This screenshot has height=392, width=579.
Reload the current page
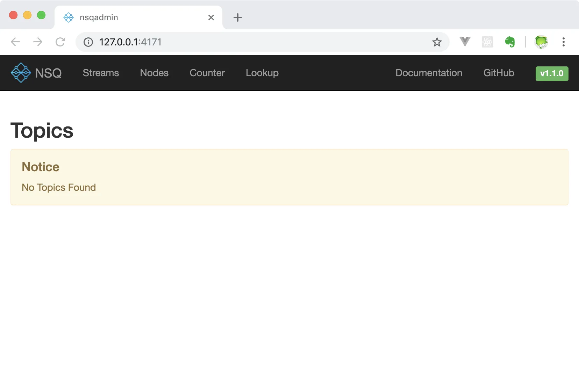pos(60,42)
